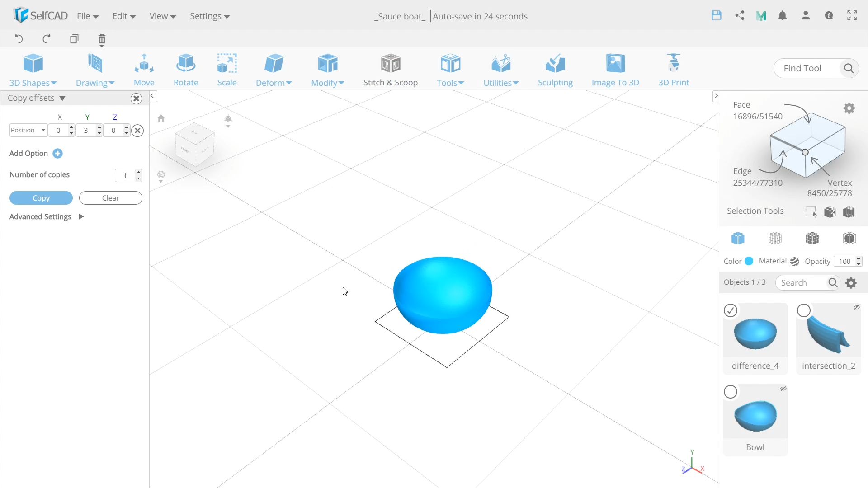Show hidden Bowl object eye icon
Screen dimensions: 868x488
pos(783,389)
